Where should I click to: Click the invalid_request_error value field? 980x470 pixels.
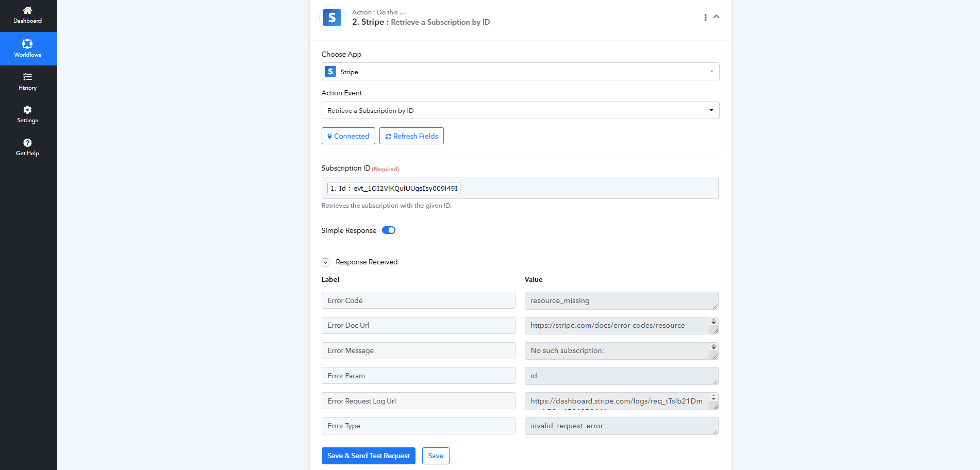tap(621, 426)
